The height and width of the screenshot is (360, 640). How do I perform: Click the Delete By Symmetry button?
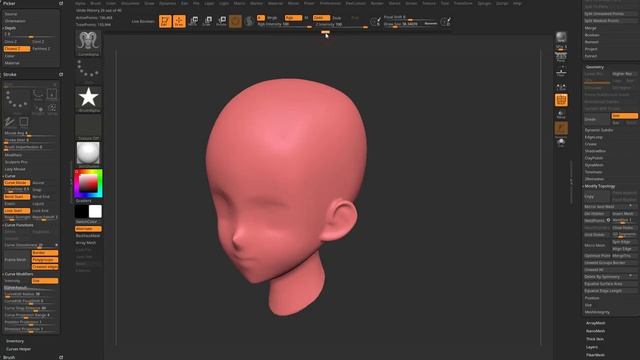click(610, 277)
